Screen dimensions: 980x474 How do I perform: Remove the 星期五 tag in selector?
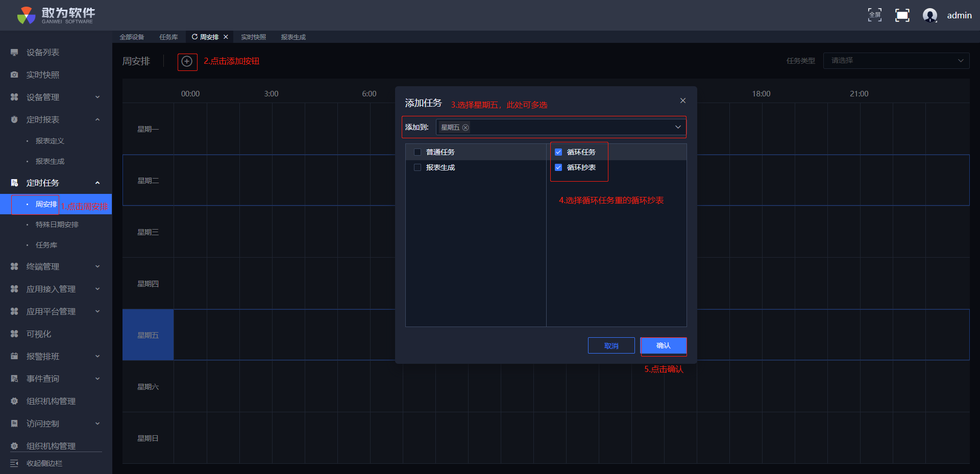tap(465, 128)
